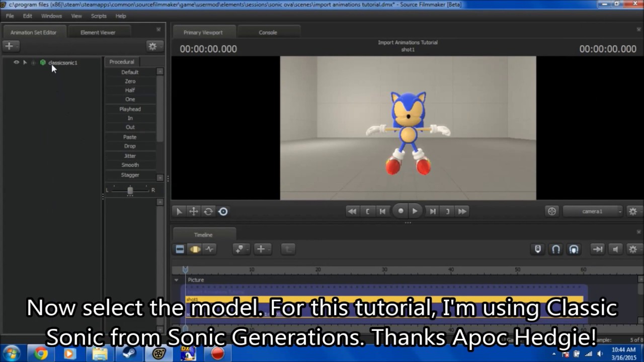Image resolution: width=644 pixels, height=362 pixels.
Task: Play the shot in viewport
Action: (x=415, y=211)
